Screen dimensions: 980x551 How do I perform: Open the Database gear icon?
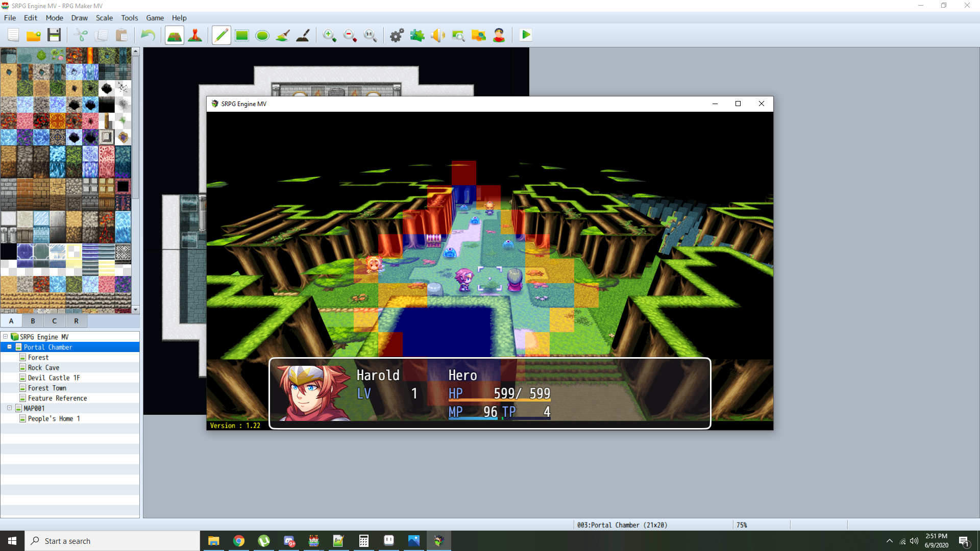(397, 35)
